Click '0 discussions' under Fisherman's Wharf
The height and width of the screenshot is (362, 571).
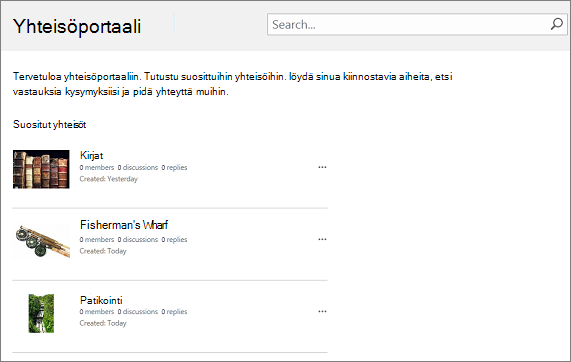(138, 240)
